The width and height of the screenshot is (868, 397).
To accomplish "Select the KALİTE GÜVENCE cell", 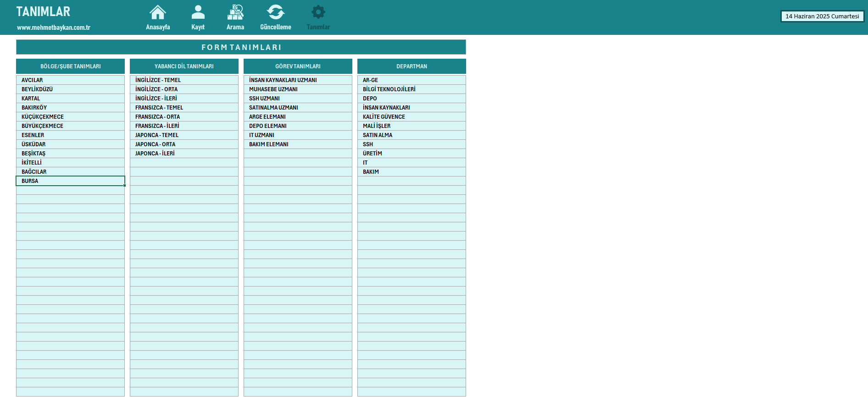I will point(412,117).
